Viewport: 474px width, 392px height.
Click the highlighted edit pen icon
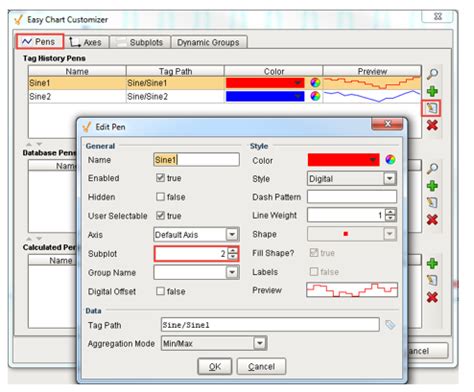pos(431,108)
